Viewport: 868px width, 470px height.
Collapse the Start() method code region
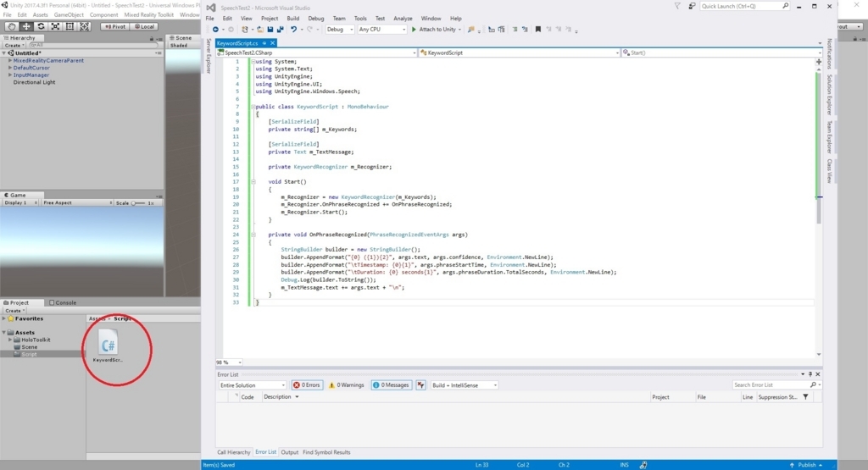253,181
